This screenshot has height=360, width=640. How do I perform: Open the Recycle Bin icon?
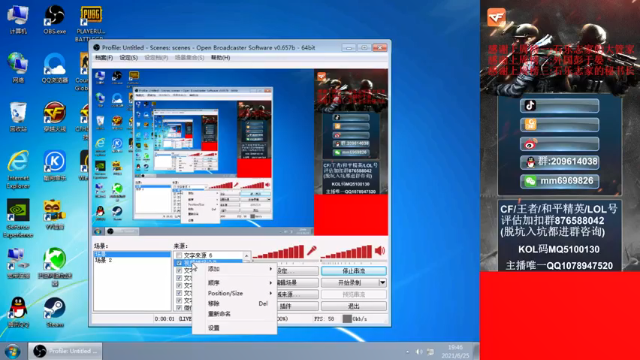click(x=18, y=117)
